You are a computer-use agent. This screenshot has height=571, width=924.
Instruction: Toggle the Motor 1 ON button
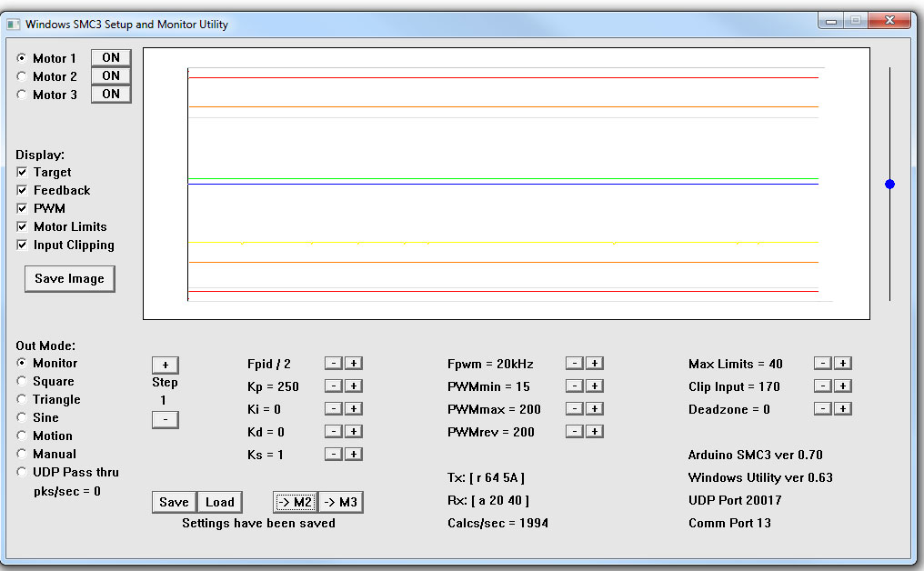tap(111, 58)
